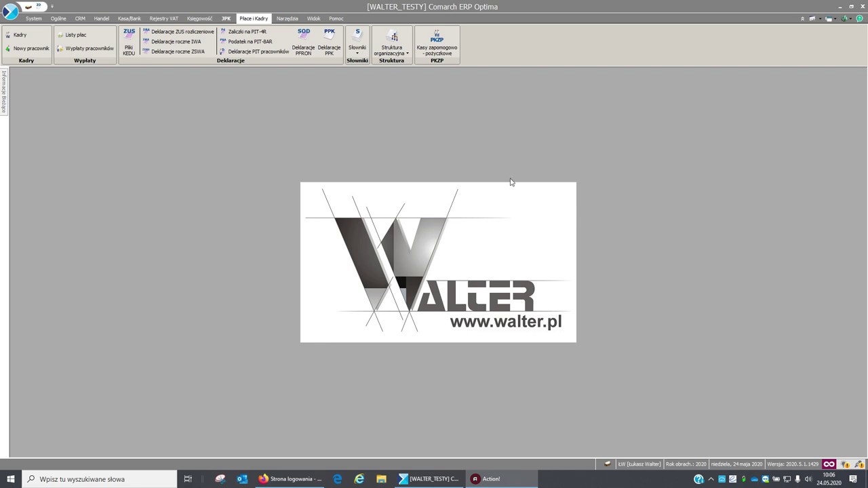The width and height of the screenshot is (868, 488).
Task: Expand the Struktura organizacyjna dropdown
Action: click(391, 42)
